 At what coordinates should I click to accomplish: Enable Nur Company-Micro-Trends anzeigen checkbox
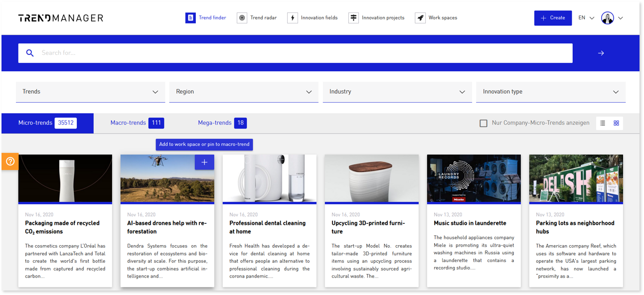(483, 123)
